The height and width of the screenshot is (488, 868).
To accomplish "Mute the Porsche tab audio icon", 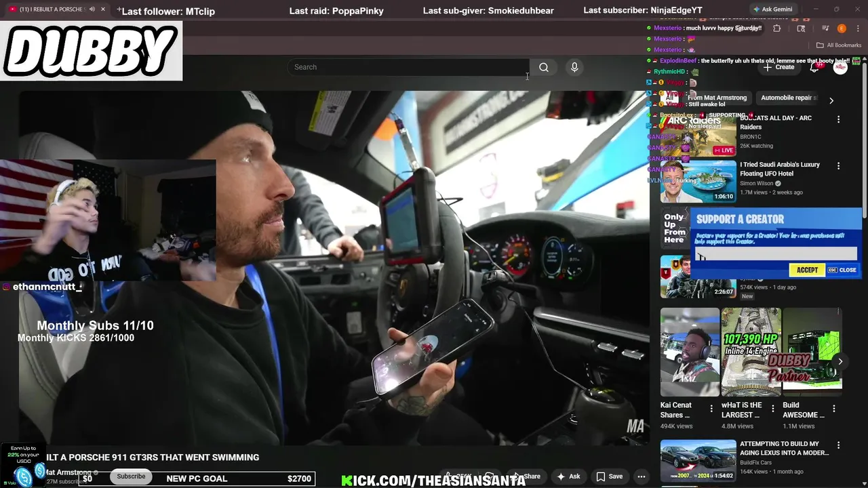I will (92, 9).
